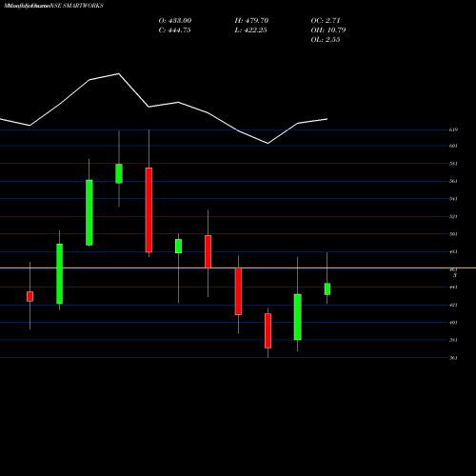Image resolution: width=476 pixels, height=476 pixels.
Task: Click the 361 price axis label
Action: click(x=453, y=358)
